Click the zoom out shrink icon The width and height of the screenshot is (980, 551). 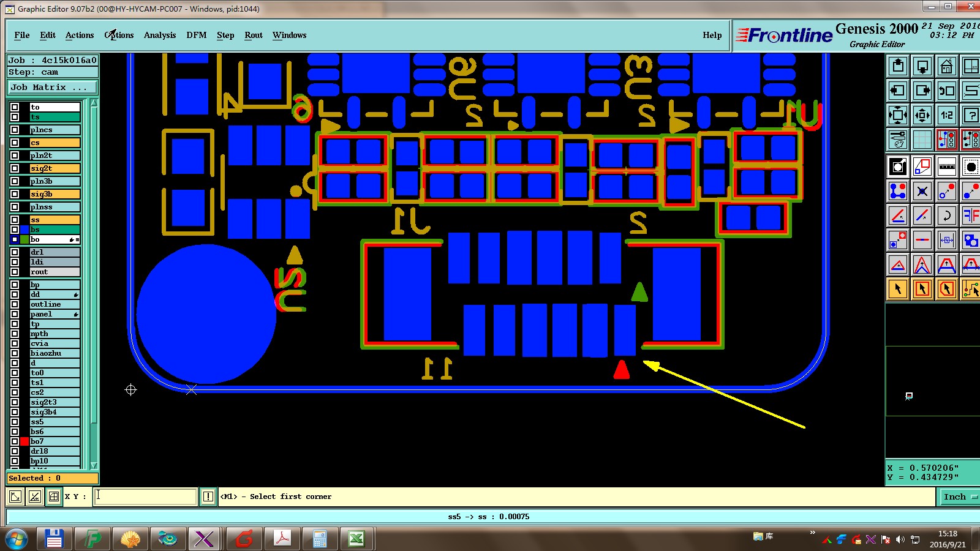coord(922,115)
